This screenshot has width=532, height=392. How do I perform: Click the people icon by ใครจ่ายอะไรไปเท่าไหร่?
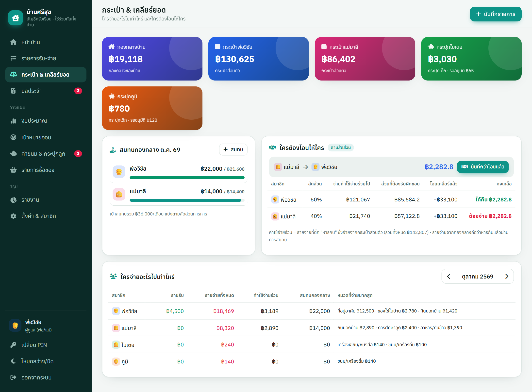[113, 277]
